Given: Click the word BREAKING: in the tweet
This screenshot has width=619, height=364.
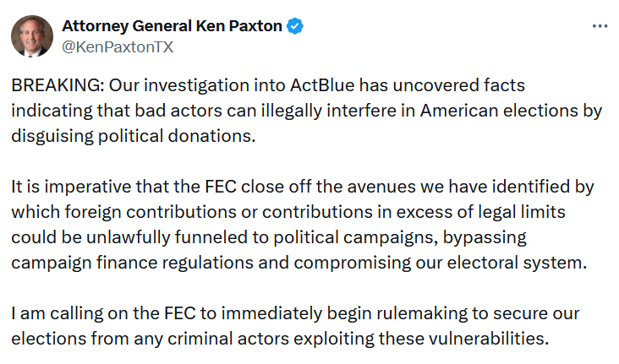Looking at the screenshot, I should [58, 85].
